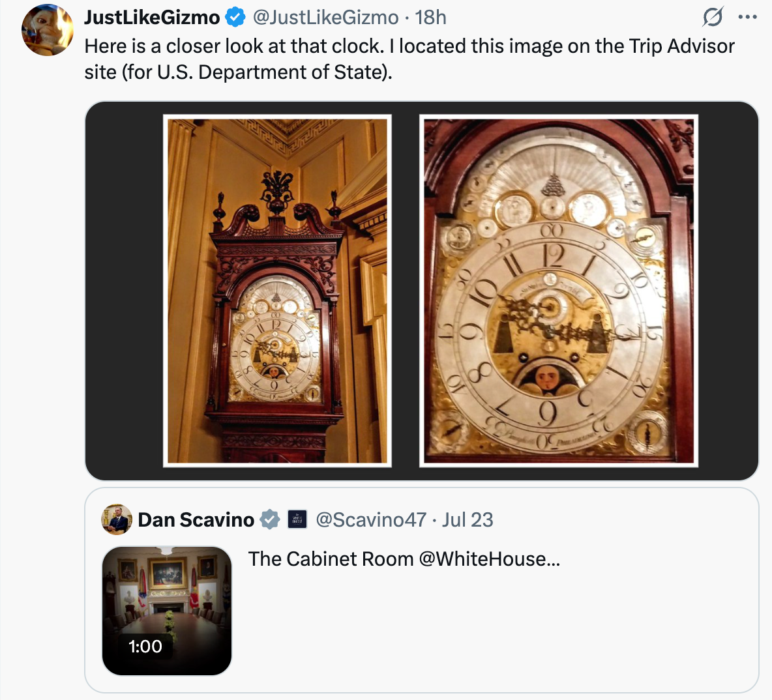The height and width of the screenshot is (700, 772).
Task: Click Dan Scavino's small avatar picture
Action: click(x=117, y=519)
